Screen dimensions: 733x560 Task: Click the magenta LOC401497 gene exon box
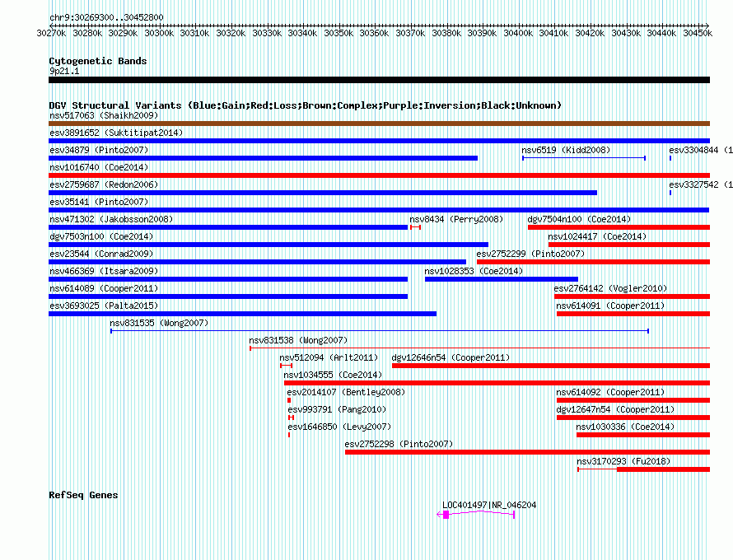pos(446,515)
